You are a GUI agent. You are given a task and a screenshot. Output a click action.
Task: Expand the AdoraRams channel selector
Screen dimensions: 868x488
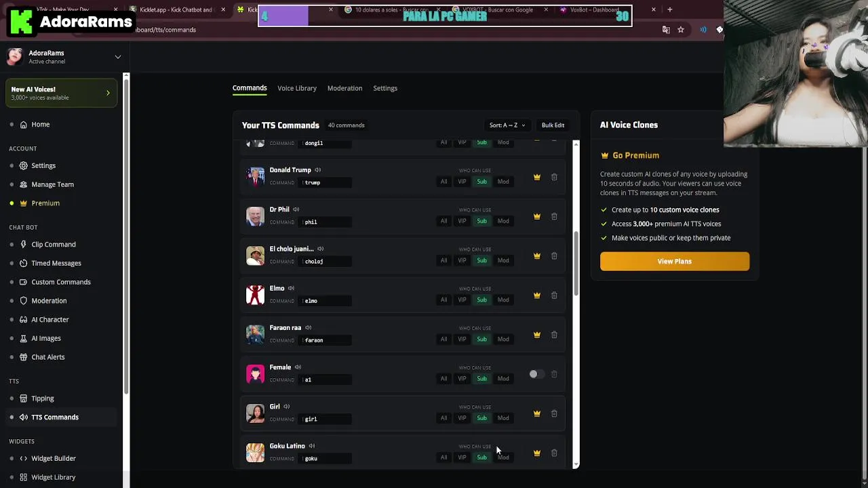click(117, 57)
